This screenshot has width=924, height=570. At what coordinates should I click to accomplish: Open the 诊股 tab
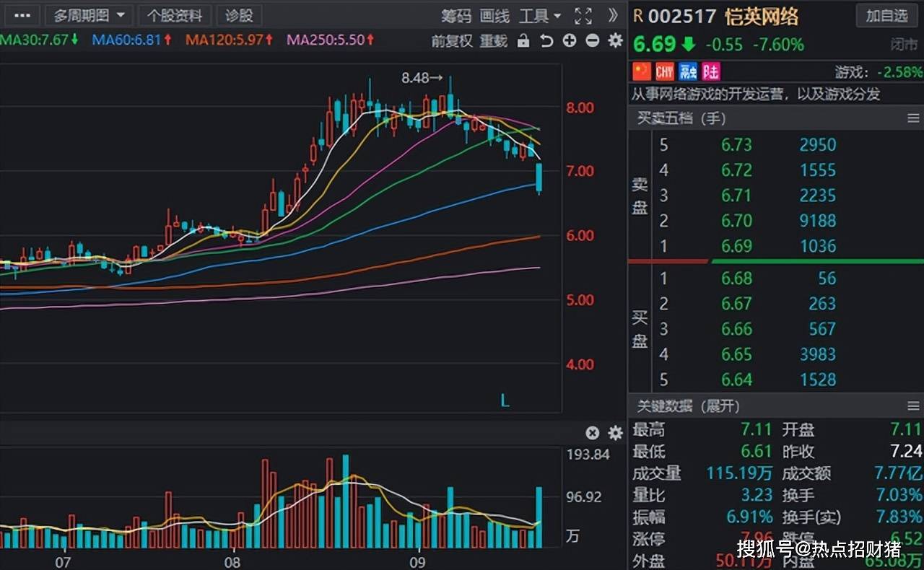[x=239, y=15]
